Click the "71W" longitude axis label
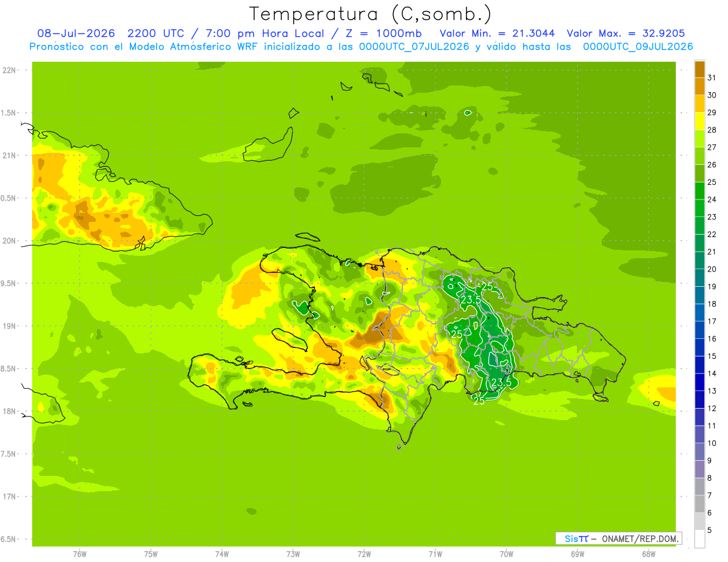This screenshot has width=728, height=562. tap(436, 554)
